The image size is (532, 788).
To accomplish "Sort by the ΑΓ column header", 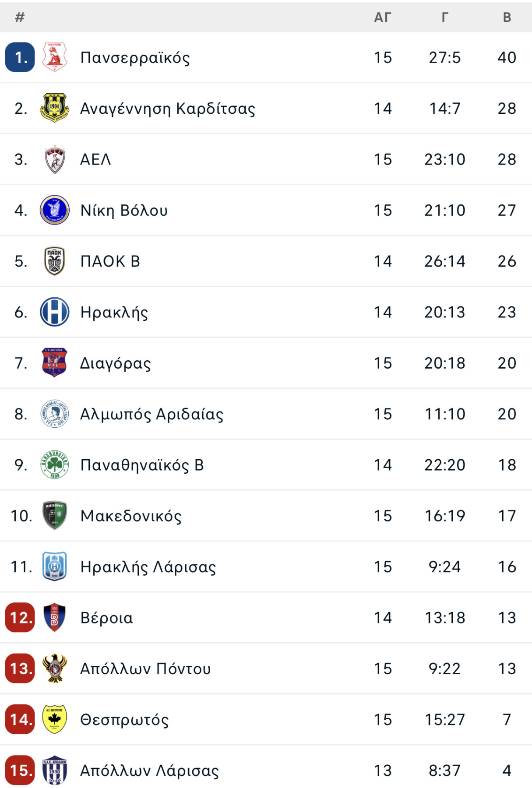I will click(383, 17).
